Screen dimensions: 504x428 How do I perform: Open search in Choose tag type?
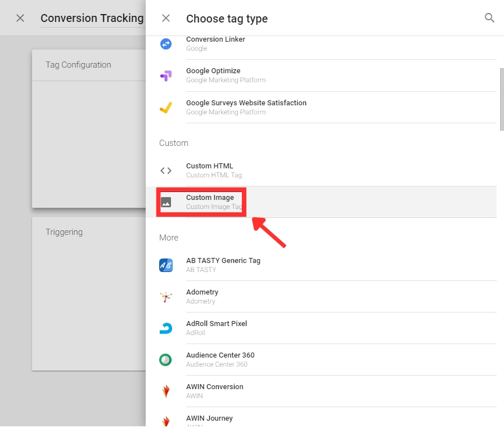point(489,18)
